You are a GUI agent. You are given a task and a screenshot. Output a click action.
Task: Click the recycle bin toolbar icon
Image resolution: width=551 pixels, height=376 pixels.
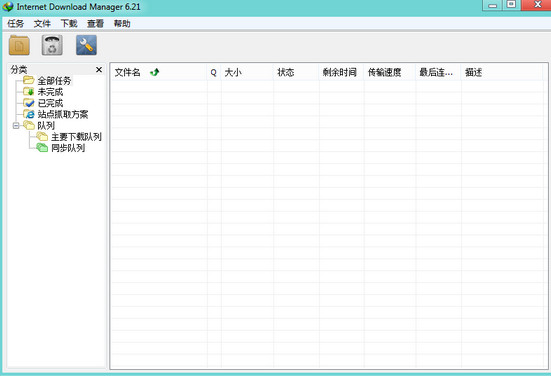pos(52,45)
